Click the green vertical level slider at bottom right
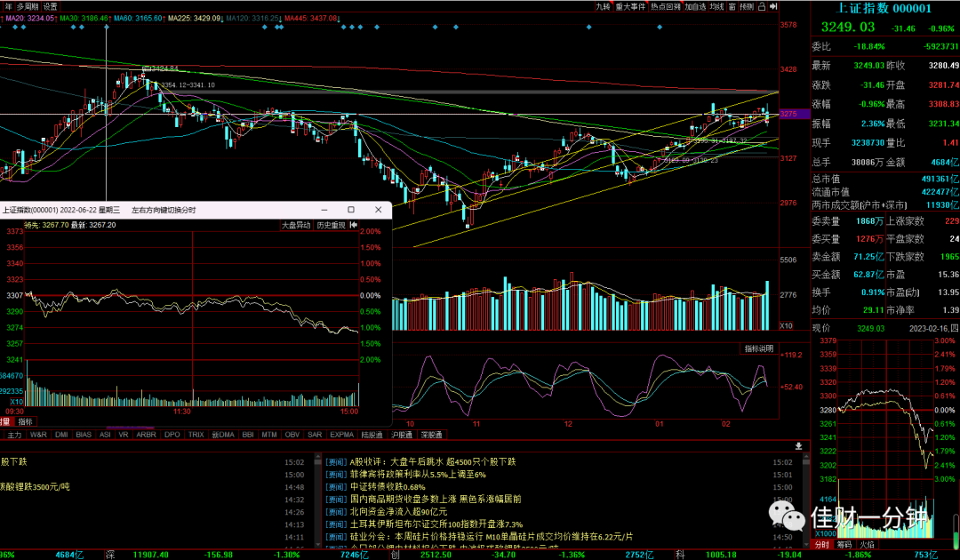 click(x=956, y=532)
